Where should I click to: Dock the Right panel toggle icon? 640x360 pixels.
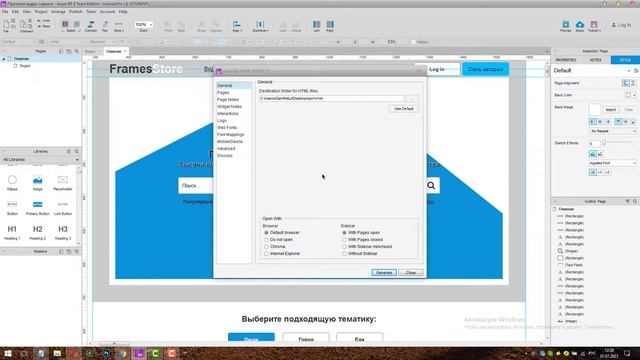tap(330, 24)
